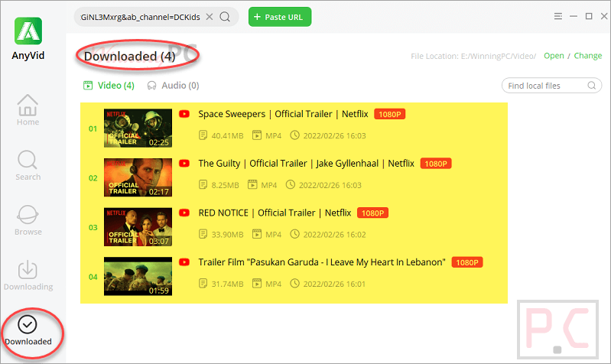Viewport: 611px width, 364px height.
Task: Click the search icon in Find local files
Action: pos(592,86)
